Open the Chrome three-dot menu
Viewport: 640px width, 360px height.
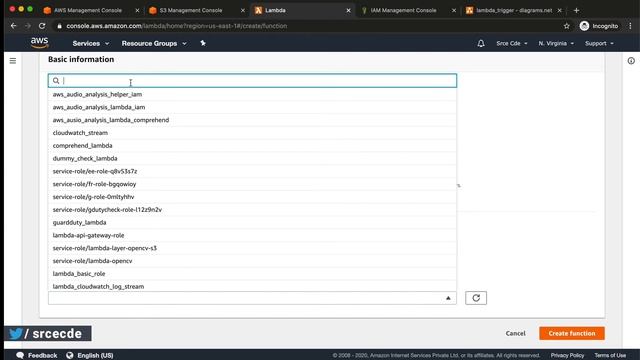coord(630,26)
